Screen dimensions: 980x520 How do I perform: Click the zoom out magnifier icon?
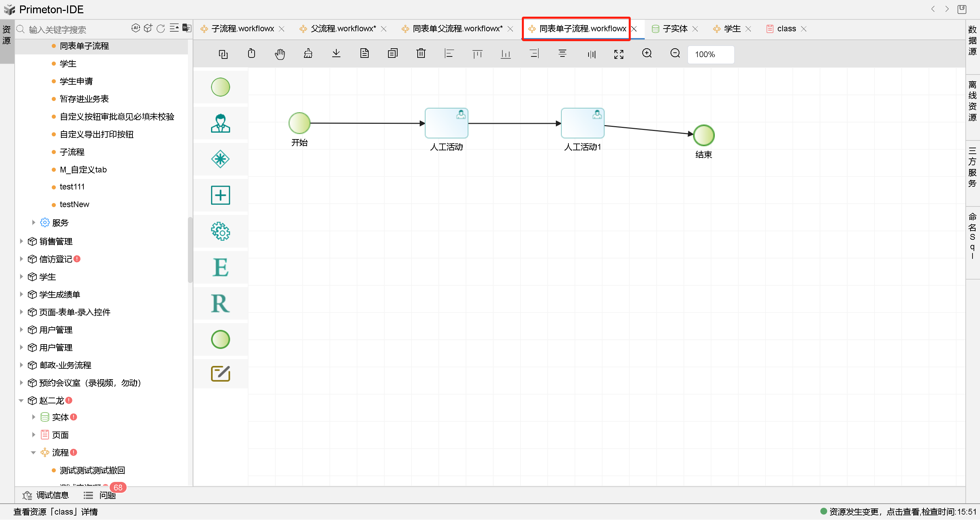coord(675,54)
